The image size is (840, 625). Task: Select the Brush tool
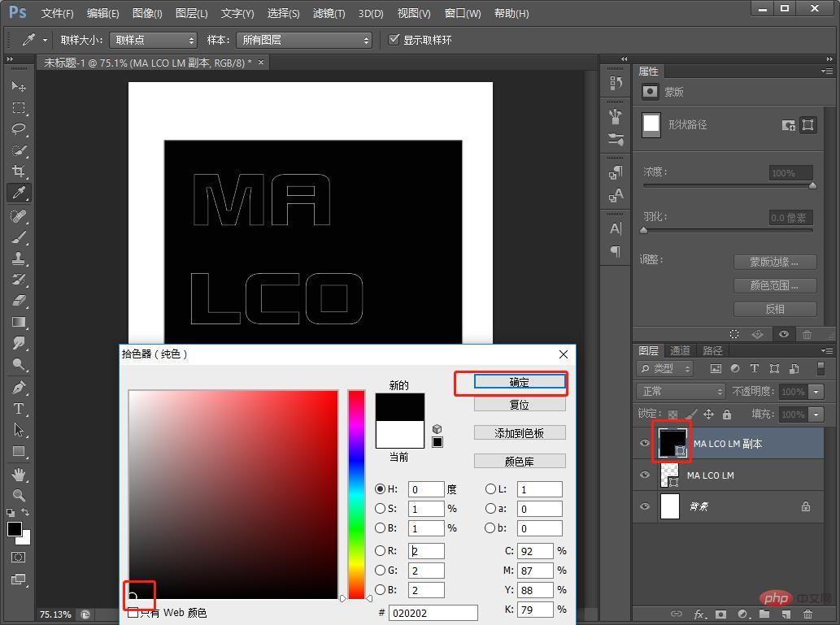pyautogui.click(x=18, y=237)
